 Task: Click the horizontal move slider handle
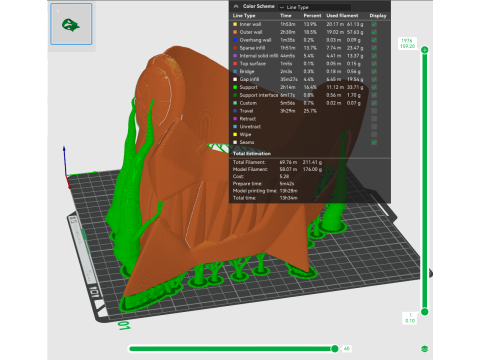(x=335, y=349)
